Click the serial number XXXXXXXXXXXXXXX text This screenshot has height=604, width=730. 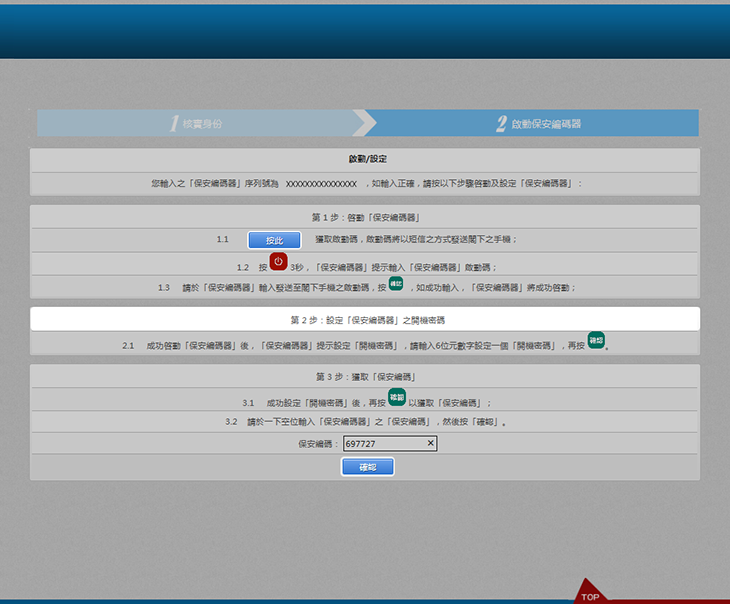click(x=321, y=184)
